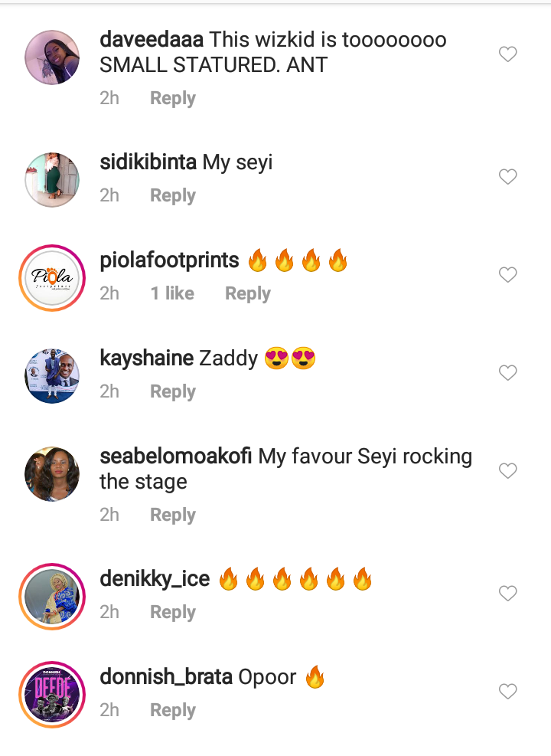
Task: View the 1 like on piolafootprints' comment
Action: coord(172,294)
